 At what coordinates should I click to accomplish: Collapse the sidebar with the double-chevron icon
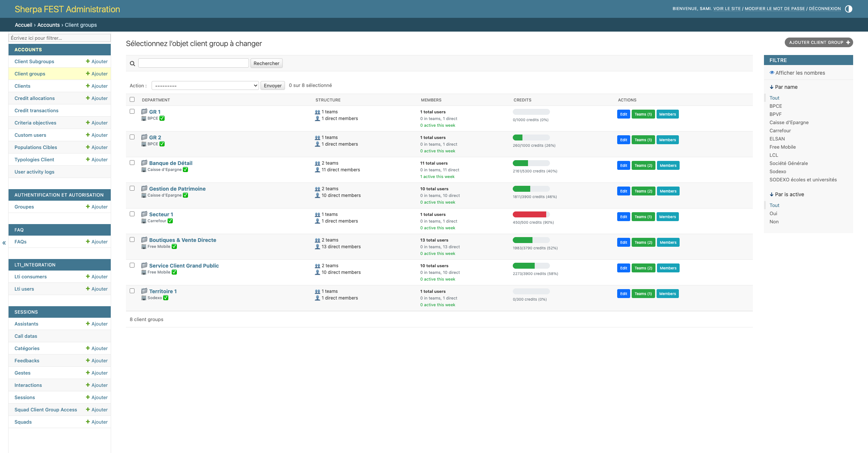point(4,243)
